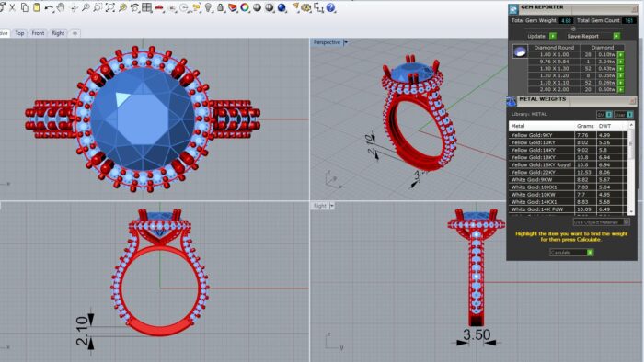Image resolution: width=644 pixels, height=362 pixels.
Task: Click the light bulb icon
Action: (x=209, y=7)
